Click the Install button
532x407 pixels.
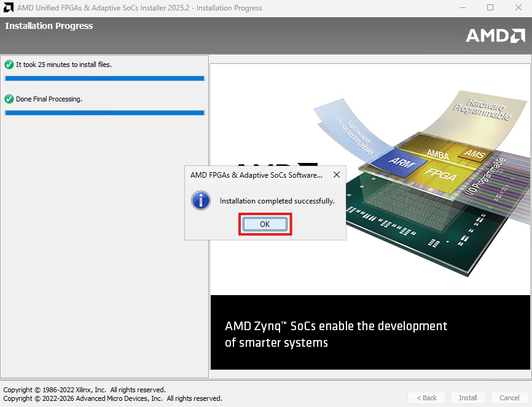pos(468,398)
